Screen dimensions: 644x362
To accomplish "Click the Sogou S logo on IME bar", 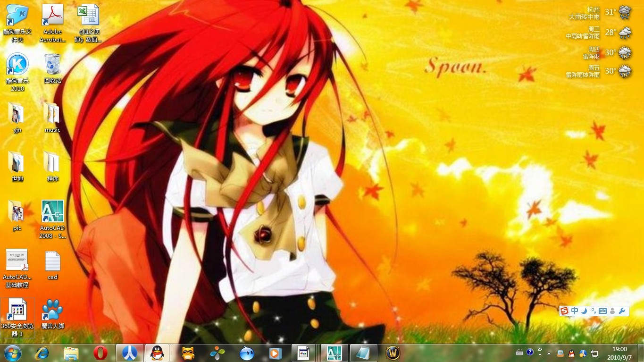I will [x=565, y=311].
